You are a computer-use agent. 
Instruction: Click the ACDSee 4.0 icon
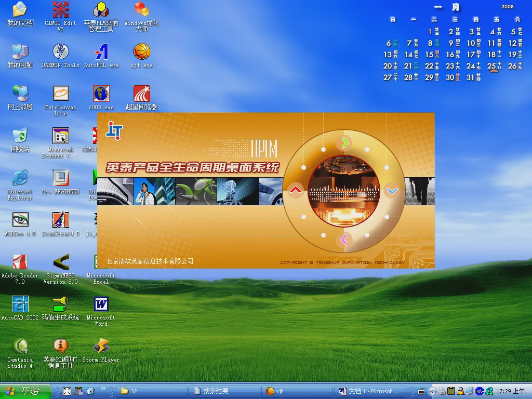tap(20, 220)
